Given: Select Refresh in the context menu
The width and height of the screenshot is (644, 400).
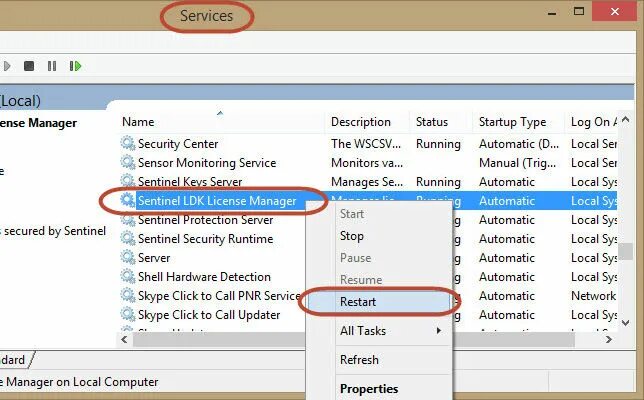Looking at the screenshot, I should coord(359,360).
